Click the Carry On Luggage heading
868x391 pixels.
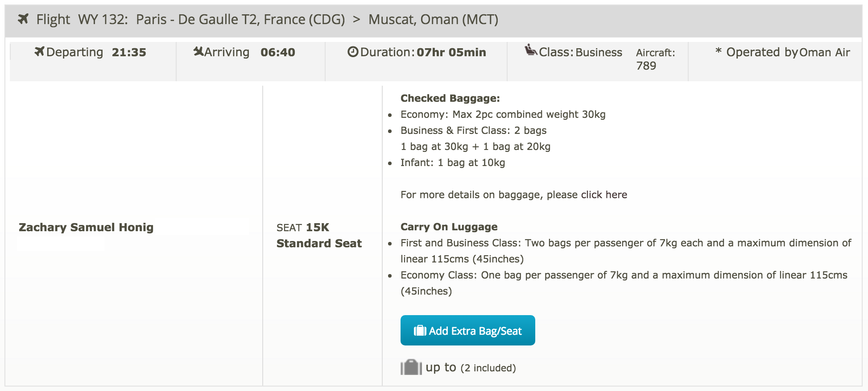coord(449,227)
